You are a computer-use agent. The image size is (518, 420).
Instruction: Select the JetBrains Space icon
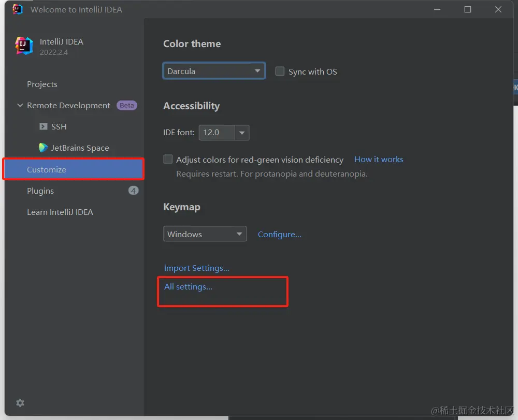point(42,148)
